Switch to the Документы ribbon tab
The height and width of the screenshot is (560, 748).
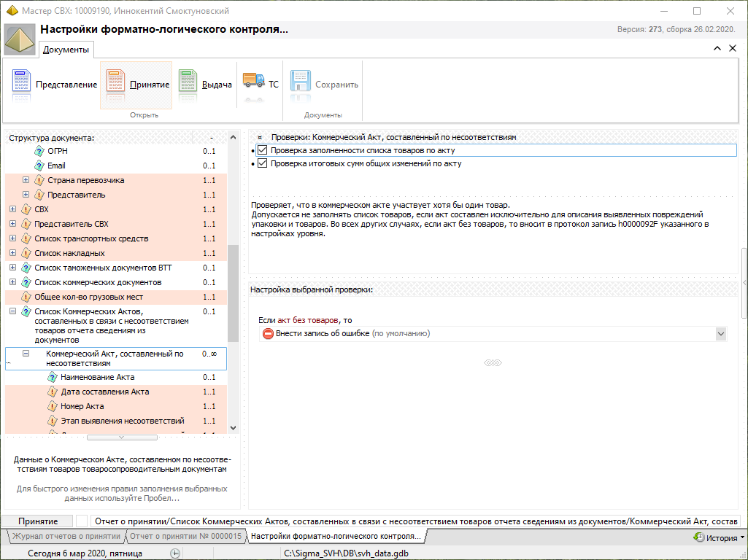pos(66,50)
